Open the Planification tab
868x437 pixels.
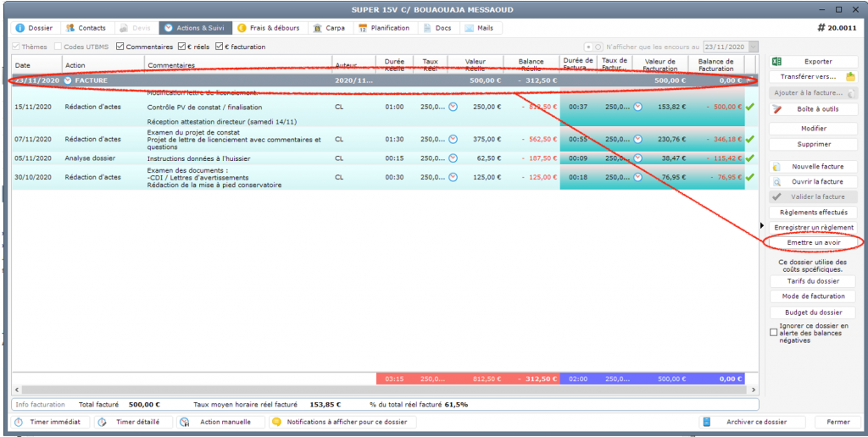[384, 28]
